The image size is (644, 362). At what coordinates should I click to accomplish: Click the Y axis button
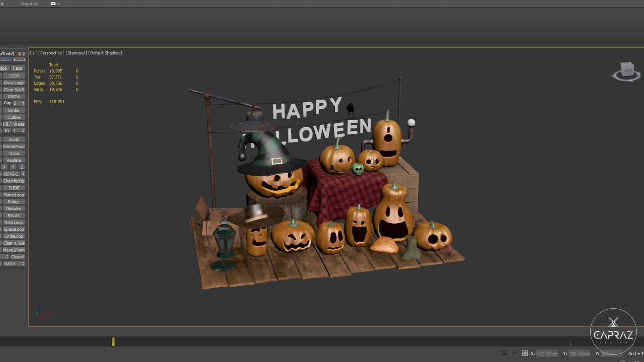(13, 167)
